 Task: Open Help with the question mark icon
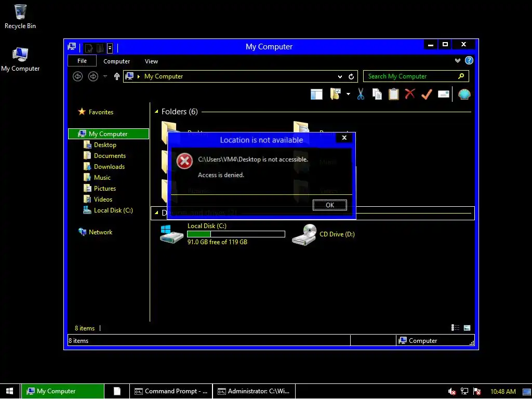point(469,60)
